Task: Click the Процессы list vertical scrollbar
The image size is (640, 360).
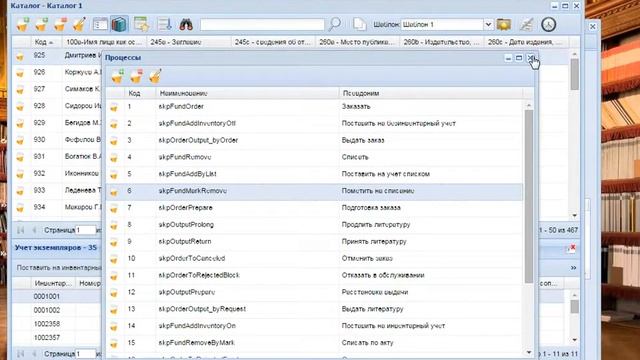Action: coord(529,196)
